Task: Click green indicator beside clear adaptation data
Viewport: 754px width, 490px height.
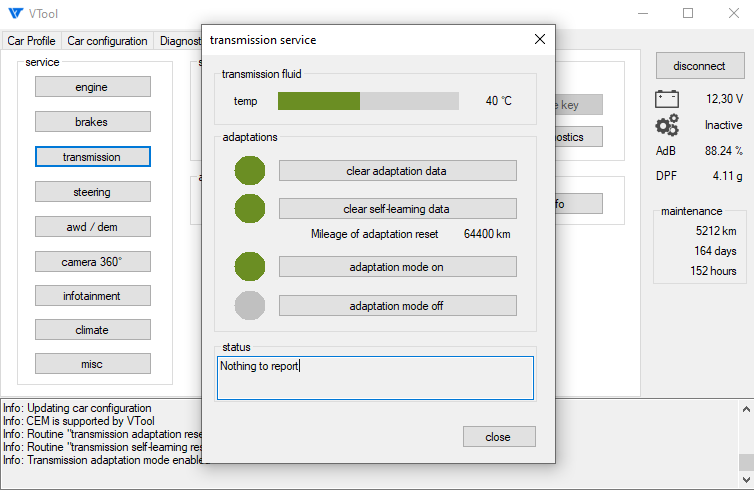Action: click(x=250, y=171)
